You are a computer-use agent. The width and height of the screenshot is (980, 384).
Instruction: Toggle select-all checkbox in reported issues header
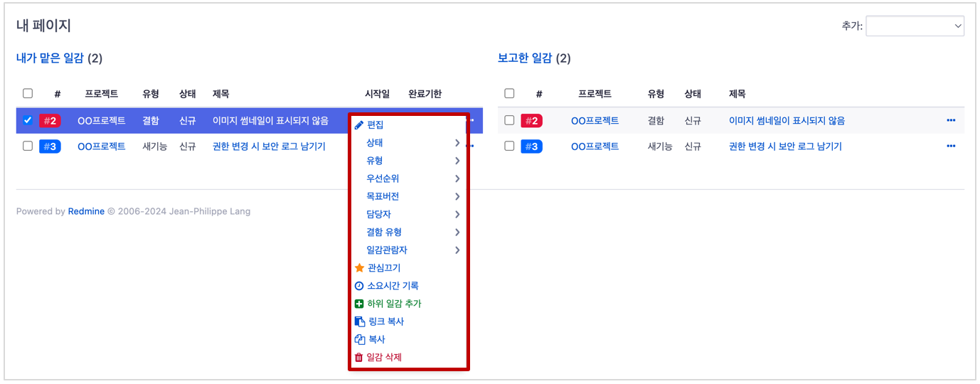pyautogui.click(x=509, y=93)
